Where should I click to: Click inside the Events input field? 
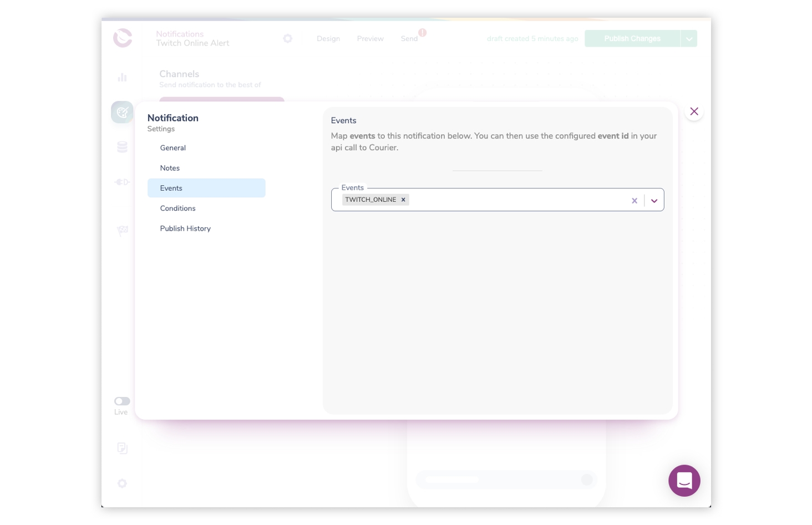(x=516, y=200)
